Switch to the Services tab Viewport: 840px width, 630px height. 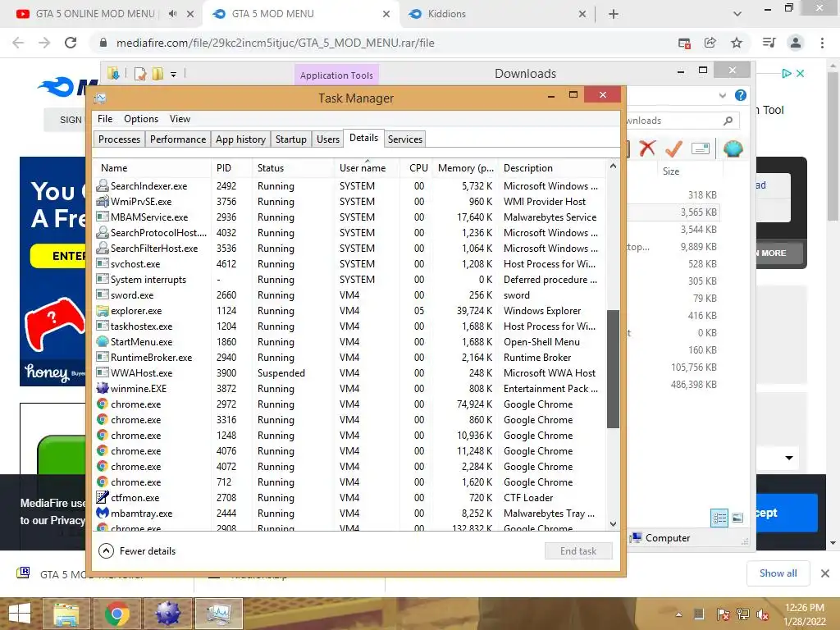(x=405, y=139)
